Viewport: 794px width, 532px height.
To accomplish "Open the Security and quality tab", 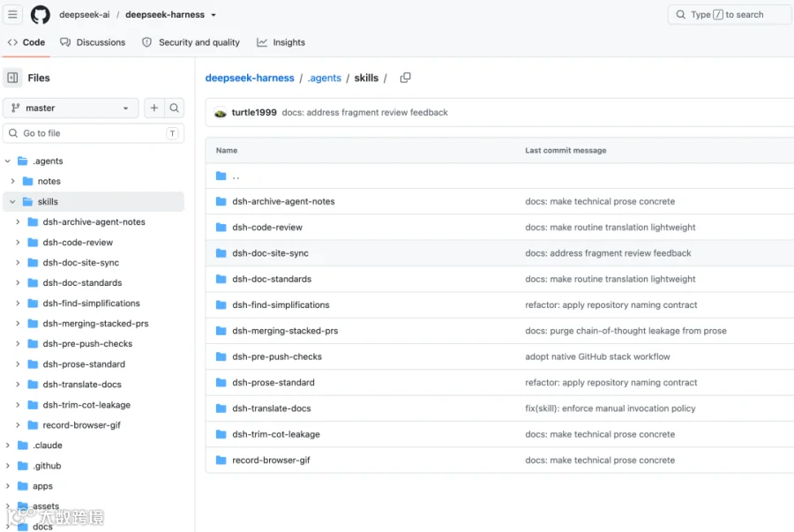I will tap(191, 42).
